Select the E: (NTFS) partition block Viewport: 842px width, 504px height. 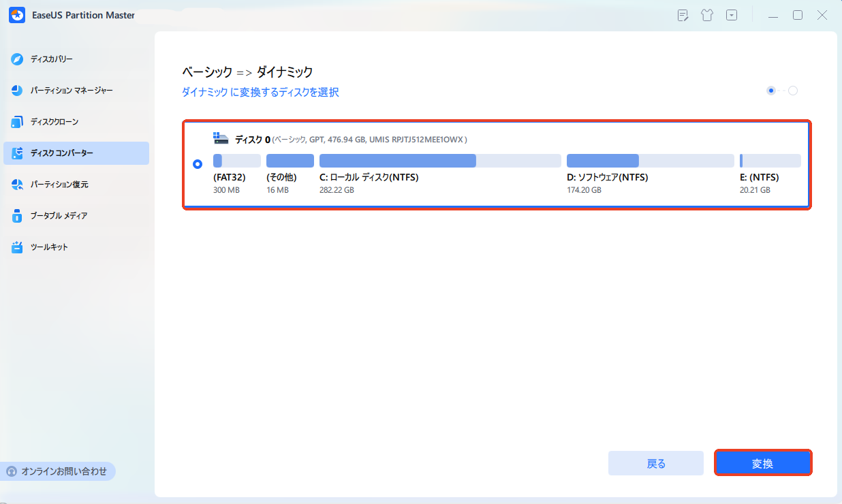(770, 161)
